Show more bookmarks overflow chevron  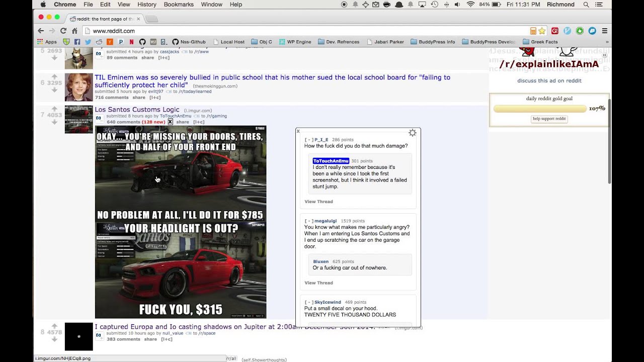(x=607, y=42)
